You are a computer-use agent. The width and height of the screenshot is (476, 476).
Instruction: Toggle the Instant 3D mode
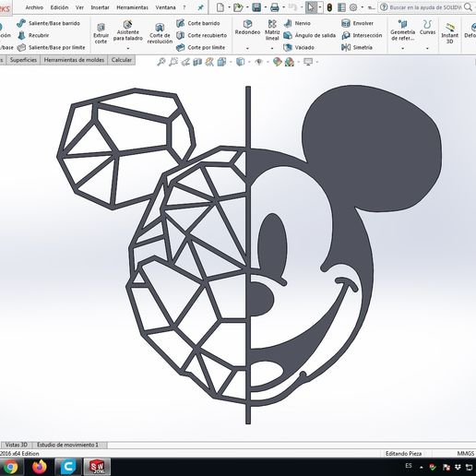tap(450, 33)
